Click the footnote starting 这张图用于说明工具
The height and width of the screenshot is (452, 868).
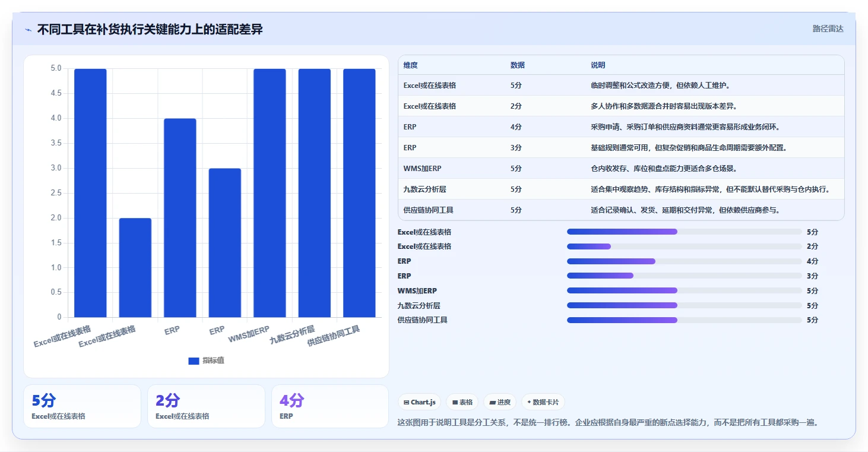(609, 423)
